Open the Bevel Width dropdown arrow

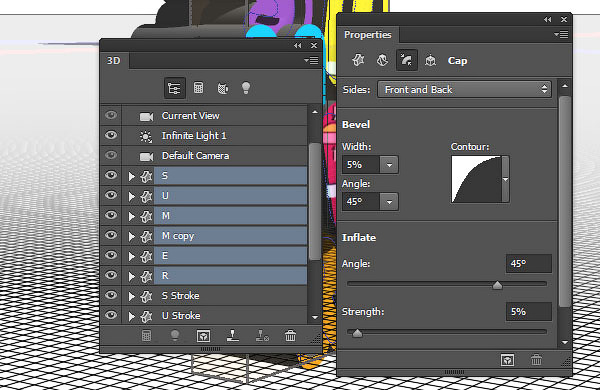tap(389, 165)
